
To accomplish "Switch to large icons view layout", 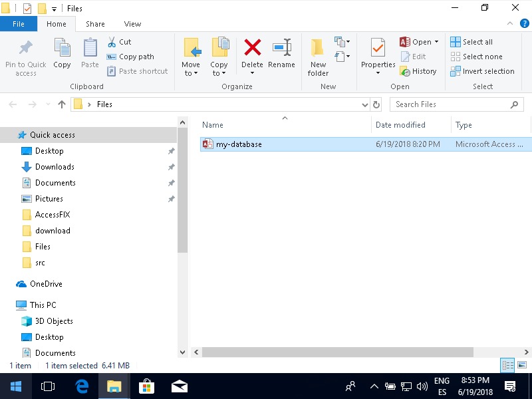I will pyautogui.click(x=522, y=365).
